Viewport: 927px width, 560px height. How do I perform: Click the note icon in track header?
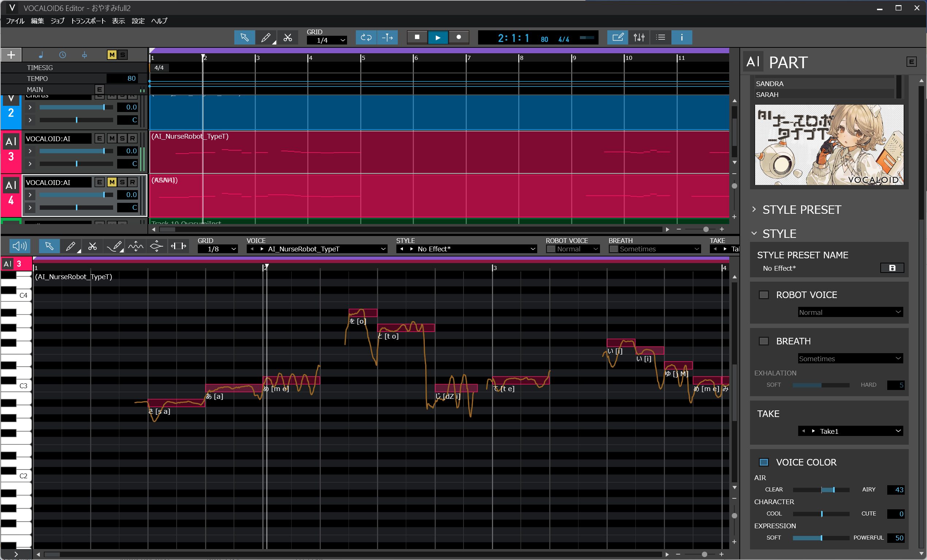click(x=41, y=55)
